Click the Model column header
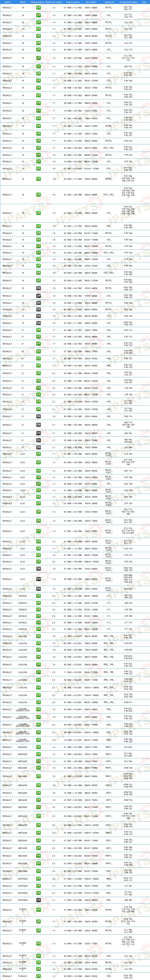Viewport: 150px width, 980px height. [23, 2]
